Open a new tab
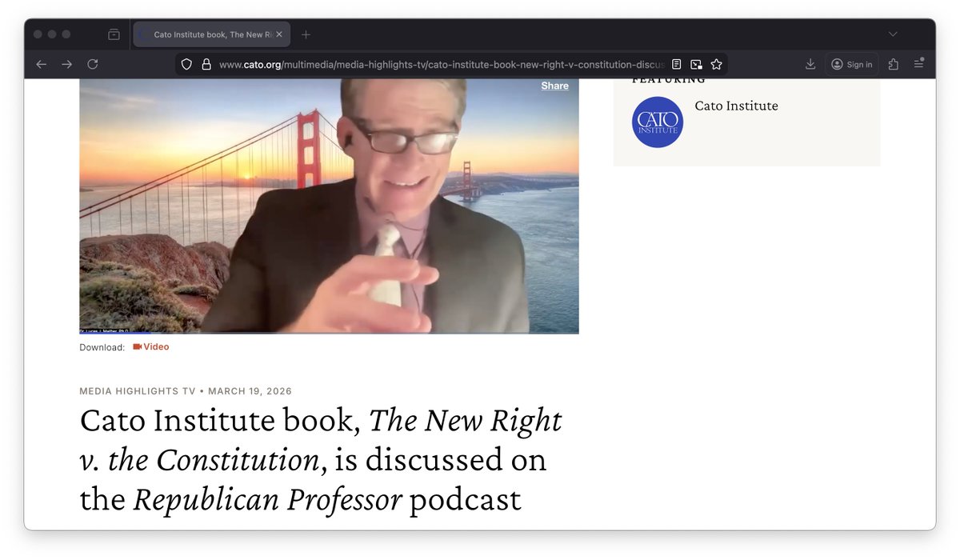960x560 pixels. pyautogui.click(x=306, y=34)
